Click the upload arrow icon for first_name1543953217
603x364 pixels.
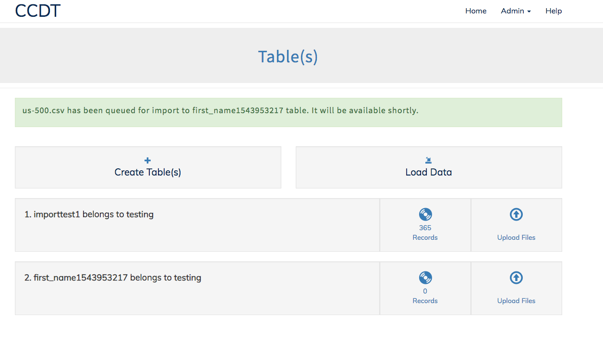516,278
